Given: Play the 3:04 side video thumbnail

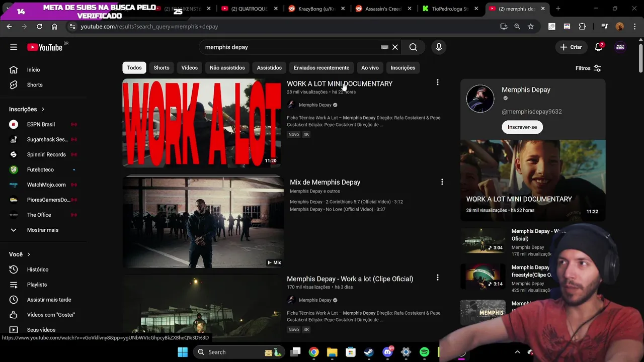Looking at the screenshot, I should point(483,240).
